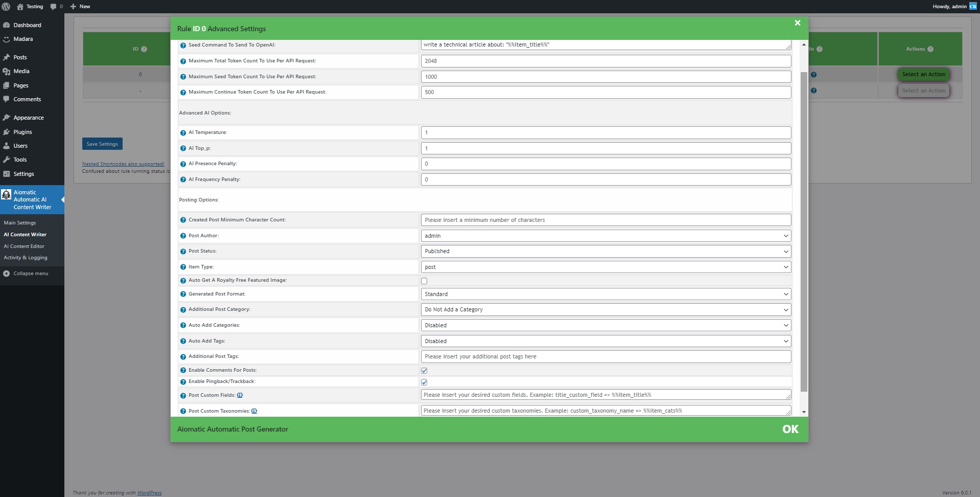
Task: Click help icon for Enable Comments For Posts
Action: point(183,371)
